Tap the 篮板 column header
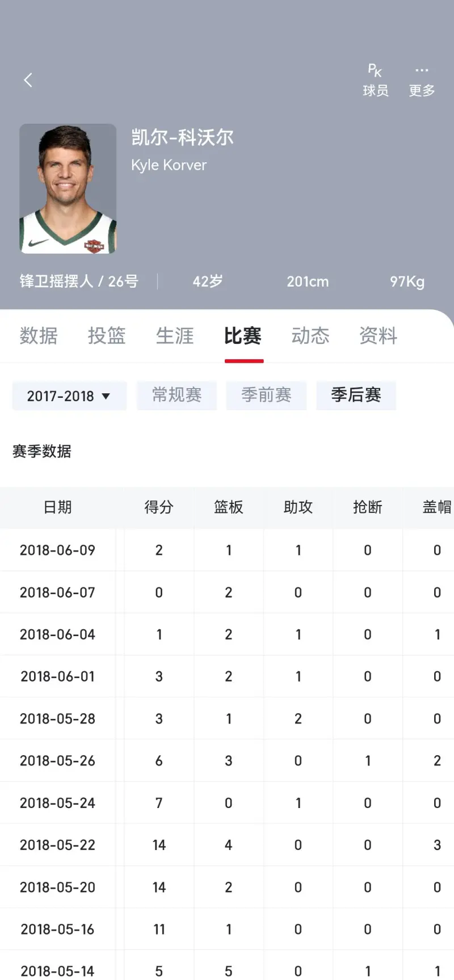This screenshot has width=454, height=980. (229, 507)
